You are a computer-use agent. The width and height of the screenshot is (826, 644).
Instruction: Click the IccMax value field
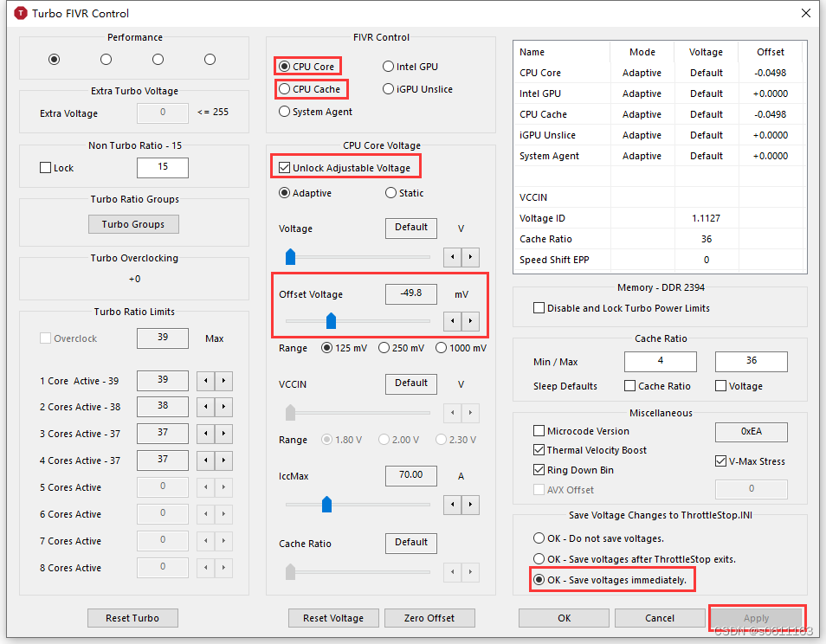pyautogui.click(x=411, y=475)
